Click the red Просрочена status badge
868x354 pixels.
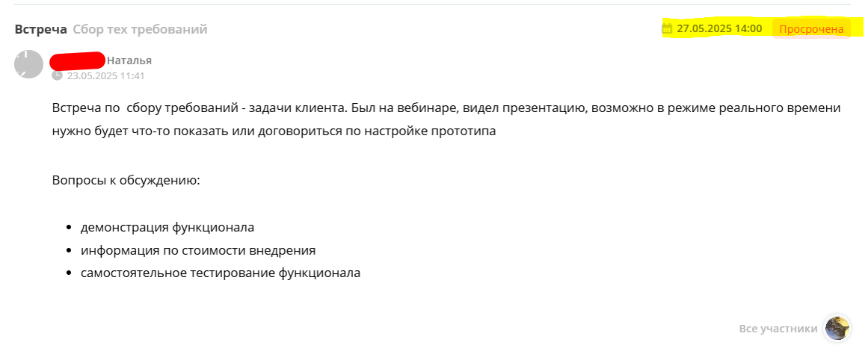[811, 29]
